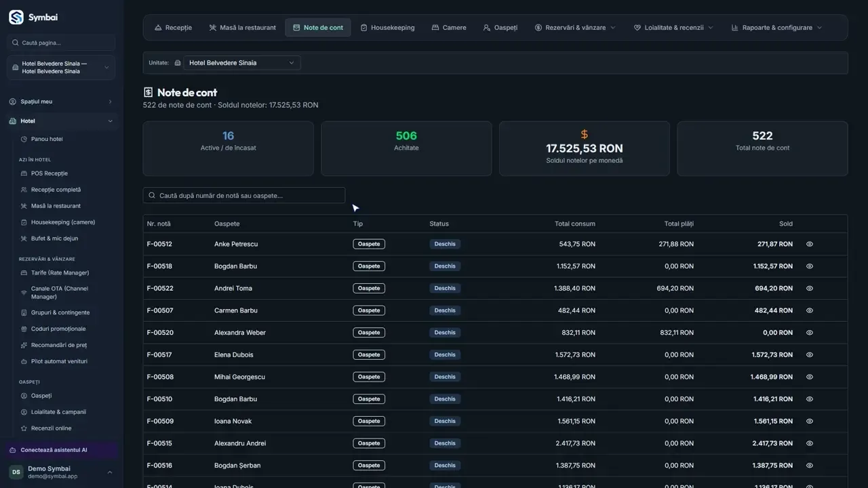Image resolution: width=868 pixels, height=488 pixels.
Task: Switch to Oaspeți top tab
Action: point(500,28)
